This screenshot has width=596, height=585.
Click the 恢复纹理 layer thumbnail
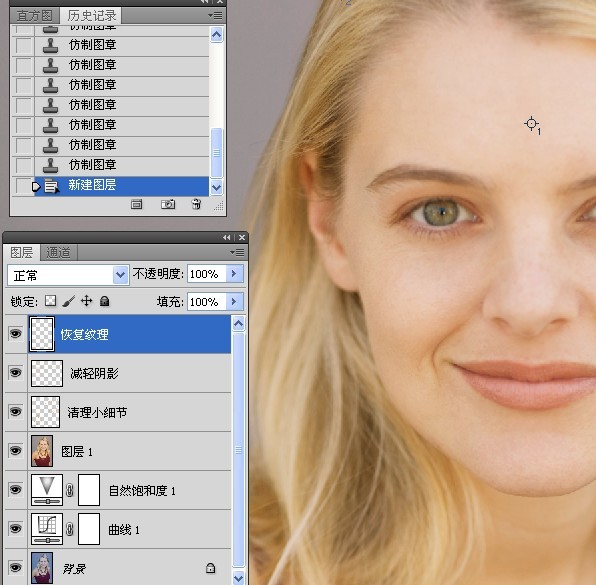pos(42,334)
